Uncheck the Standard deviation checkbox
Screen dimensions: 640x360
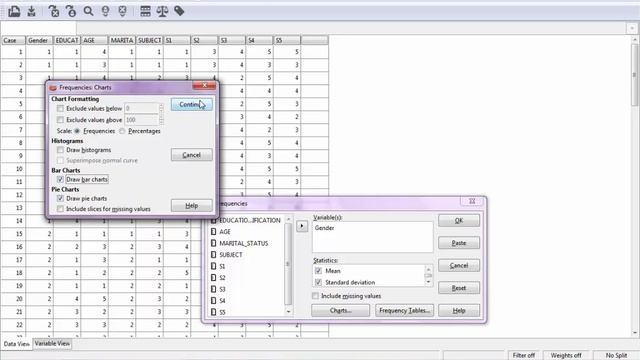pos(318,282)
